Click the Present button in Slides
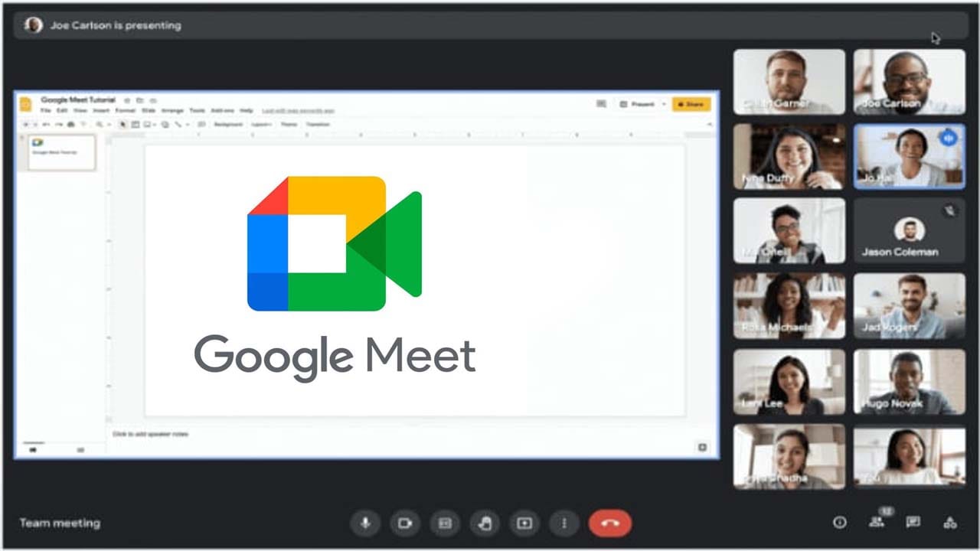Image resolution: width=980 pixels, height=551 pixels. click(638, 104)
